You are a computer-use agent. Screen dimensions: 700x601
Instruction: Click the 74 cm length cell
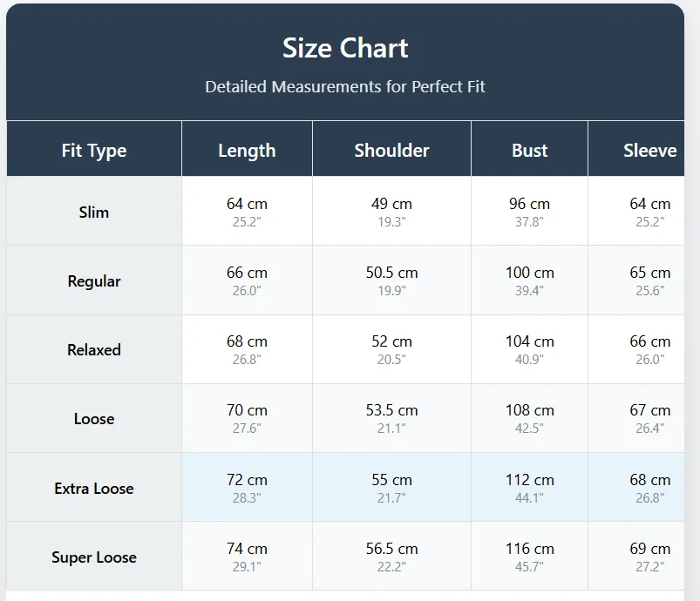click(x=247, y=557)
